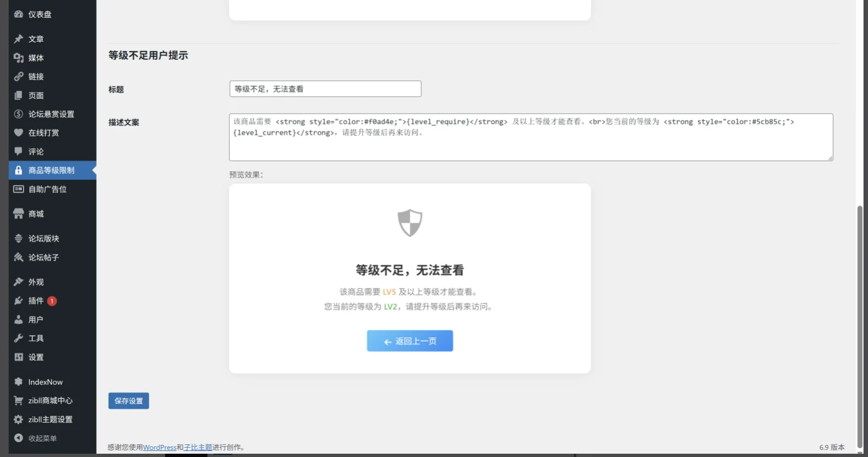
Task: Click the dashboard gauge icon in sidebar
Action: pyautogui.click(x=18, y=14)
